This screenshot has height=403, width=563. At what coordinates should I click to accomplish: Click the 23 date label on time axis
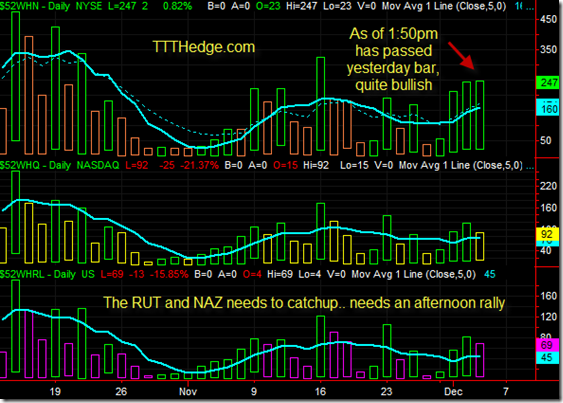386,391
